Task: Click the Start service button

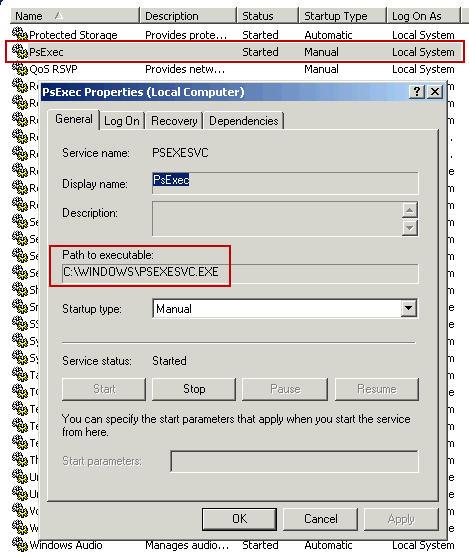Action: (x=104, y=389)
